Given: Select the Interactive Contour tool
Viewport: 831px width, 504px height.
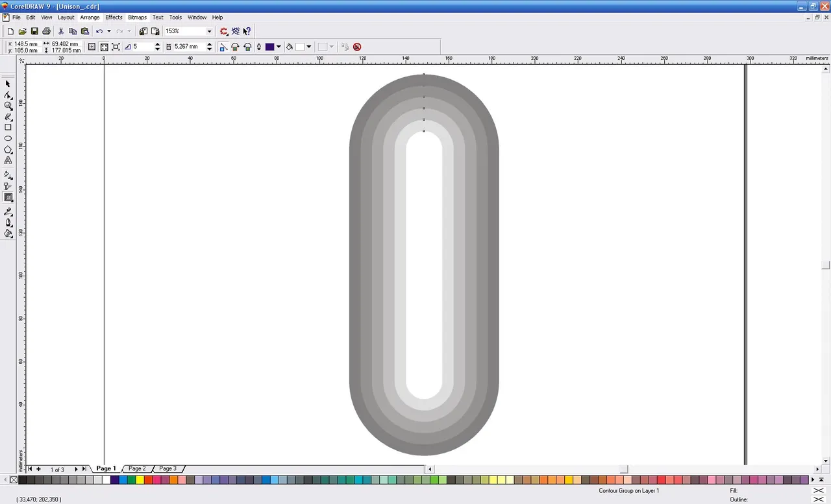Looking at the screenshot, I should [x=8, y=197].
